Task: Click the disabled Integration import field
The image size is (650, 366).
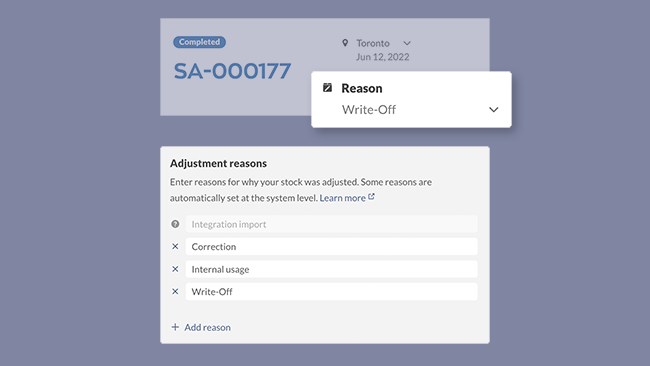Action: pos(332,224)
